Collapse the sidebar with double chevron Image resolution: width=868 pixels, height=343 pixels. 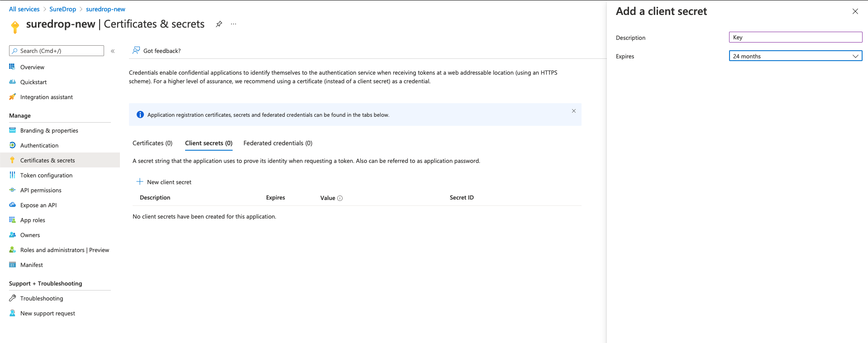pyautogui.click(x=113, y=51)
